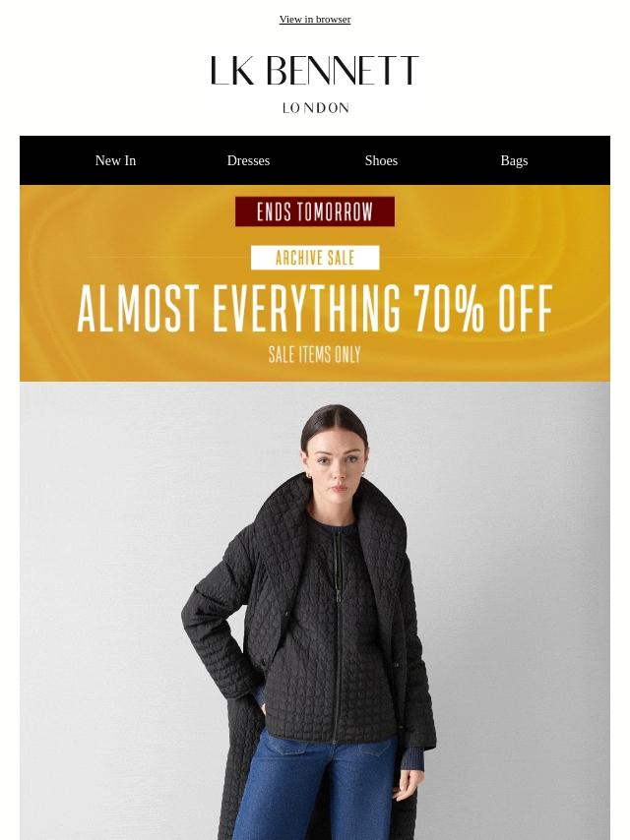Click the LONDON text beneath the logo
Viewport: 630px width, 840px height.
point(315,107)
